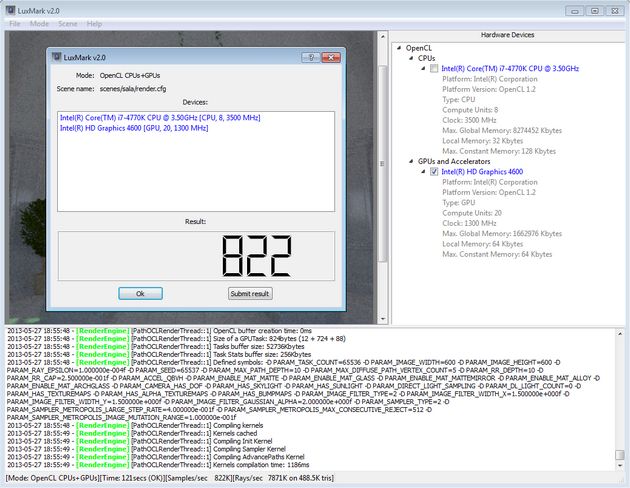Close the LuxMark result dialog
Screen dimensions: 630x488
tap(331, 57)
